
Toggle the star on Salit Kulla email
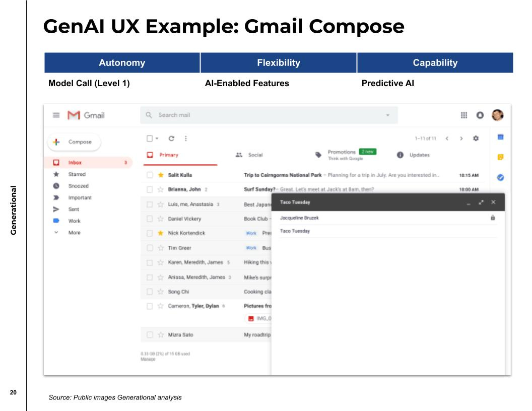point(161,175)
